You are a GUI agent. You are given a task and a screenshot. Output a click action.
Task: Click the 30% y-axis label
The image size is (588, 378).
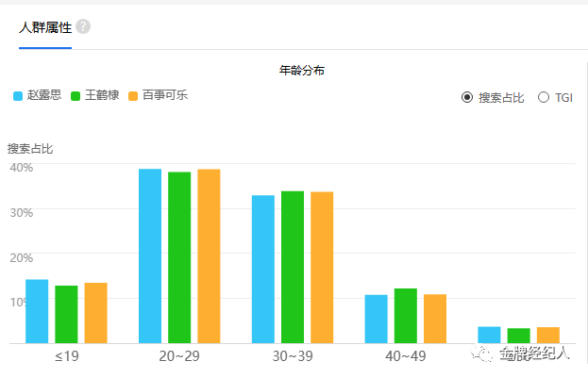click(22, 213)
